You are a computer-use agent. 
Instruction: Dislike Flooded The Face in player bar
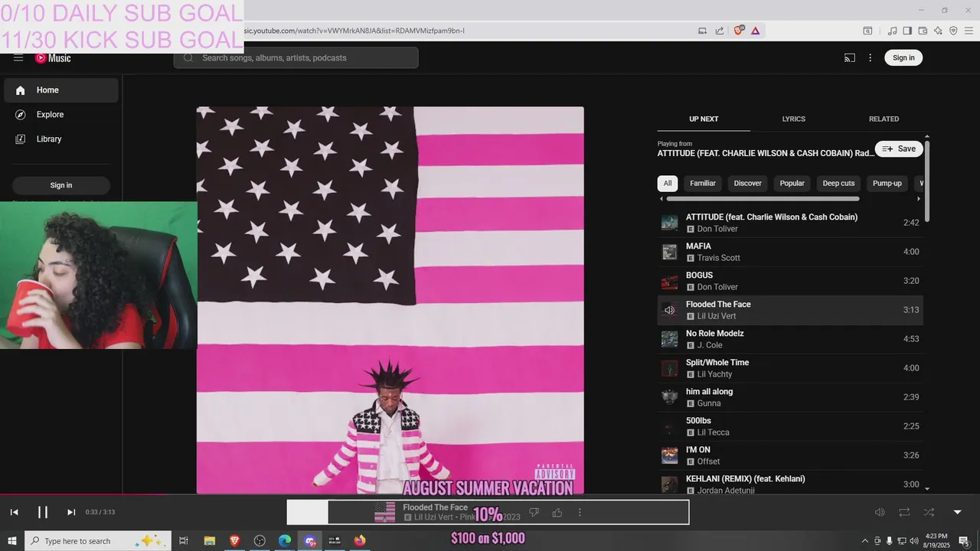point(534,512)
